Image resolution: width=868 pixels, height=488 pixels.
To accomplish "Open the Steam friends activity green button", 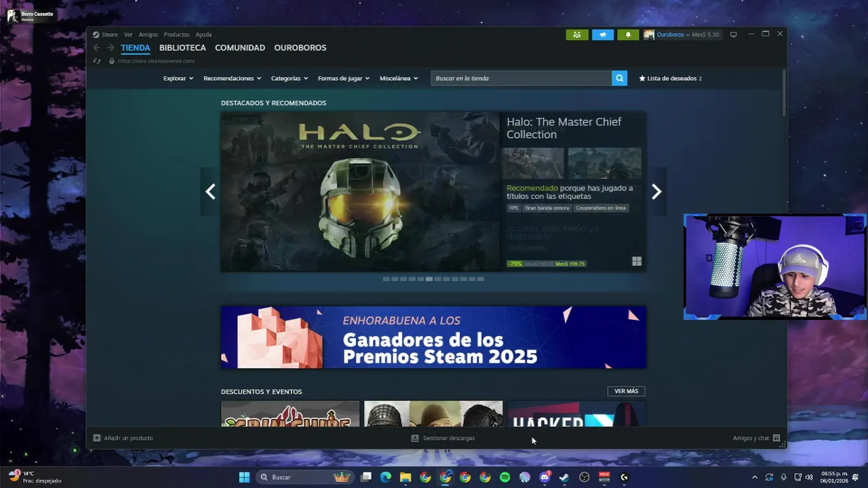I will pyautogui.click(x=576, y=35).
